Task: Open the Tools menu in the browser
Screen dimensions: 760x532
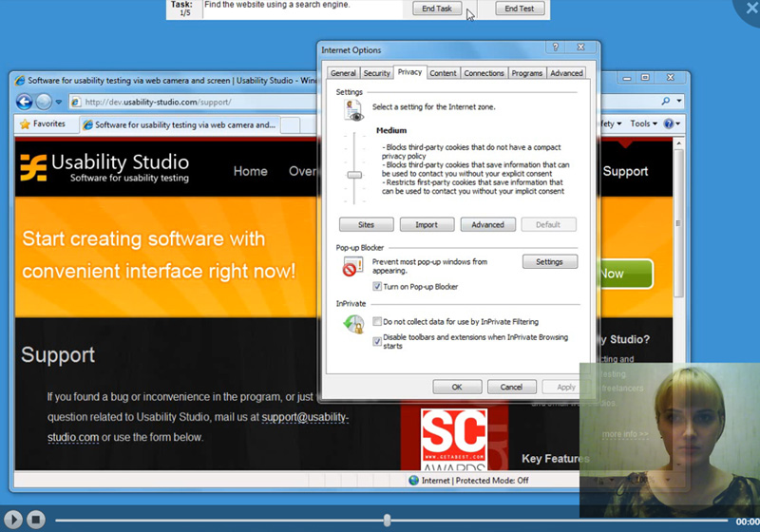Action: click(x=644, y=123)
